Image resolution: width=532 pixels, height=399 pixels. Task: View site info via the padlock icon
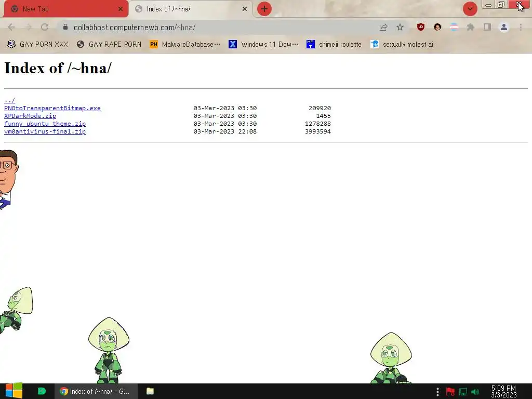(x=65, y=27)
